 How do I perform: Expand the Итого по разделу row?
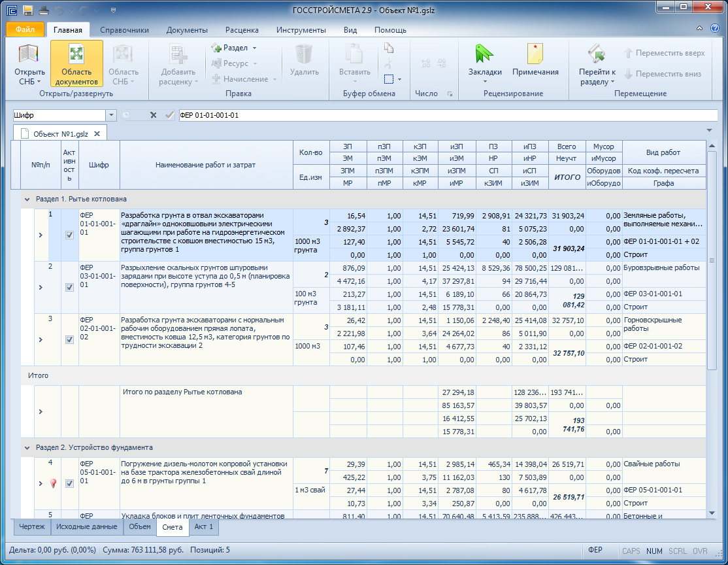[x=41, y=412]
